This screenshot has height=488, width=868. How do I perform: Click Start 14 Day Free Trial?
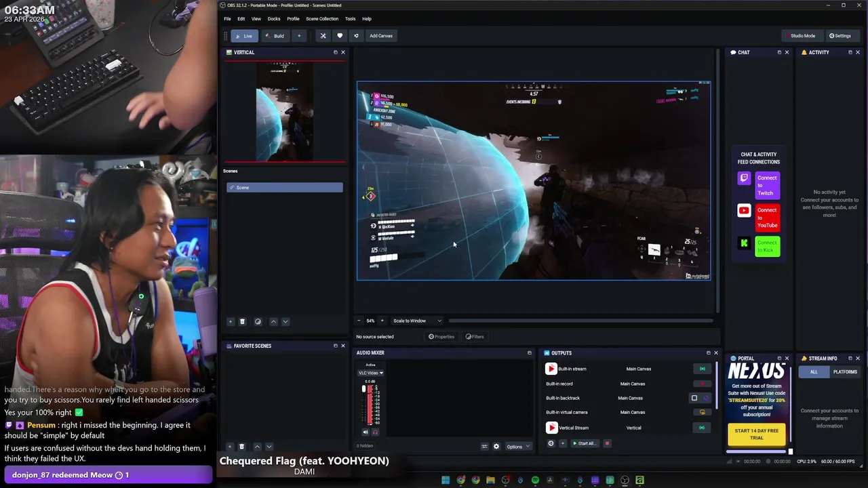point(757,434)
